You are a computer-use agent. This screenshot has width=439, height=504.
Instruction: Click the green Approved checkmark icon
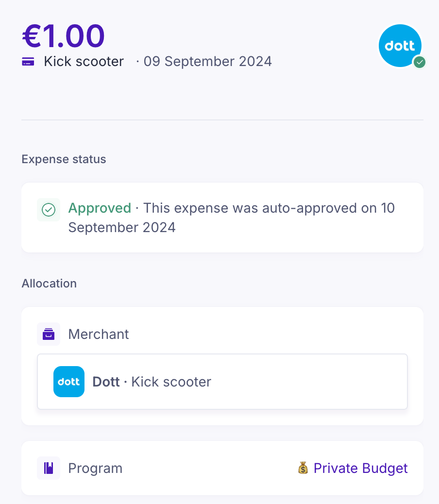[49, 210]
